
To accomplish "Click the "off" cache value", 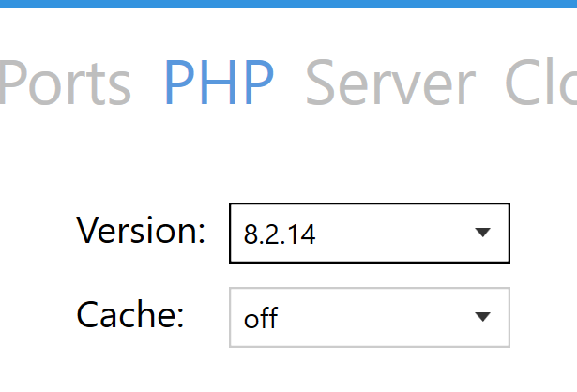I will coord(261,318).
